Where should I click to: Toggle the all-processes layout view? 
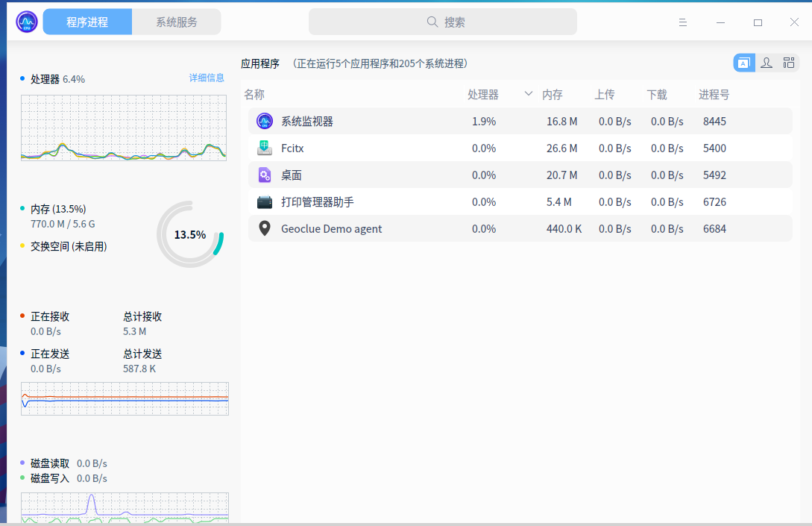[x=788, y=63]
